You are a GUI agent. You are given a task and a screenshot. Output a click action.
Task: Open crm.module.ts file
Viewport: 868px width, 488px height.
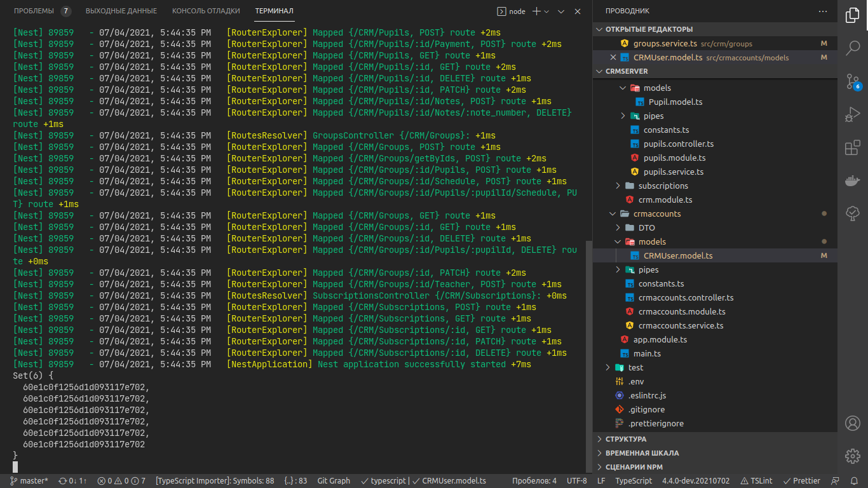(x=715, y=200)
